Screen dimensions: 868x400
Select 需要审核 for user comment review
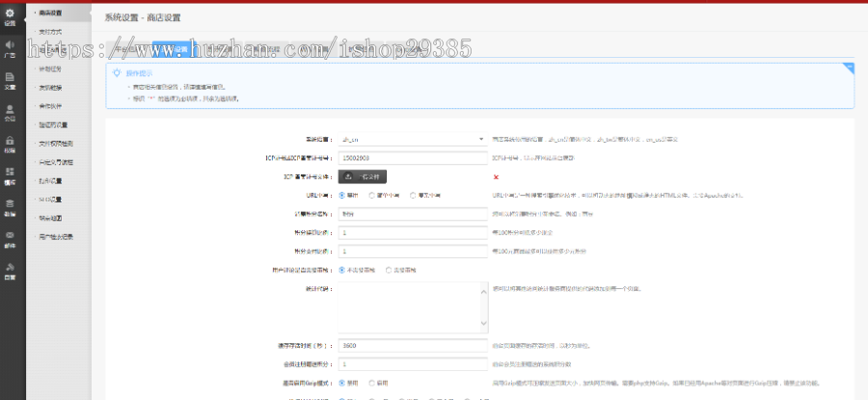coord(389,270)
